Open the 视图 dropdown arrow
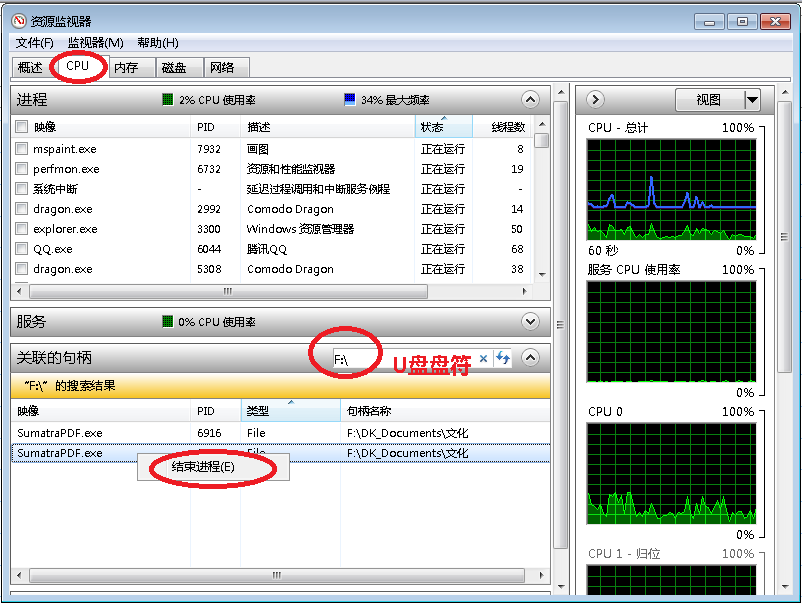 click(x=752, y=99)
